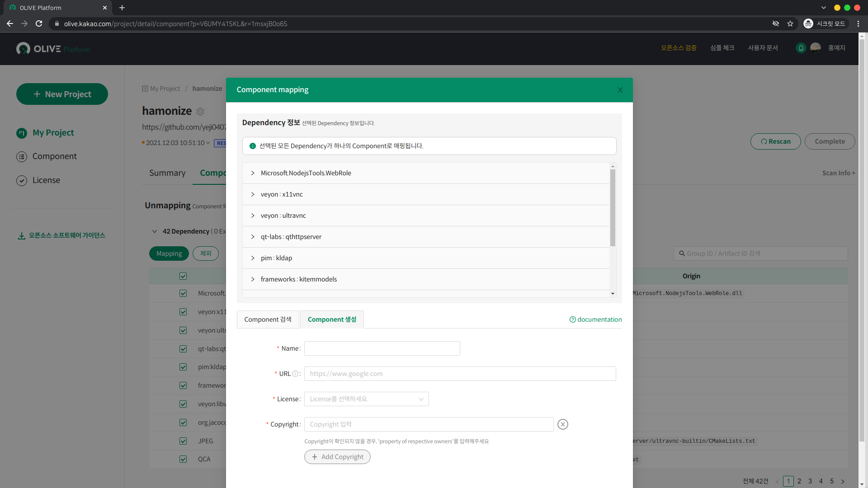Click the Add Copyright button
Screen dimensions: 868x488
coord(337,457)
